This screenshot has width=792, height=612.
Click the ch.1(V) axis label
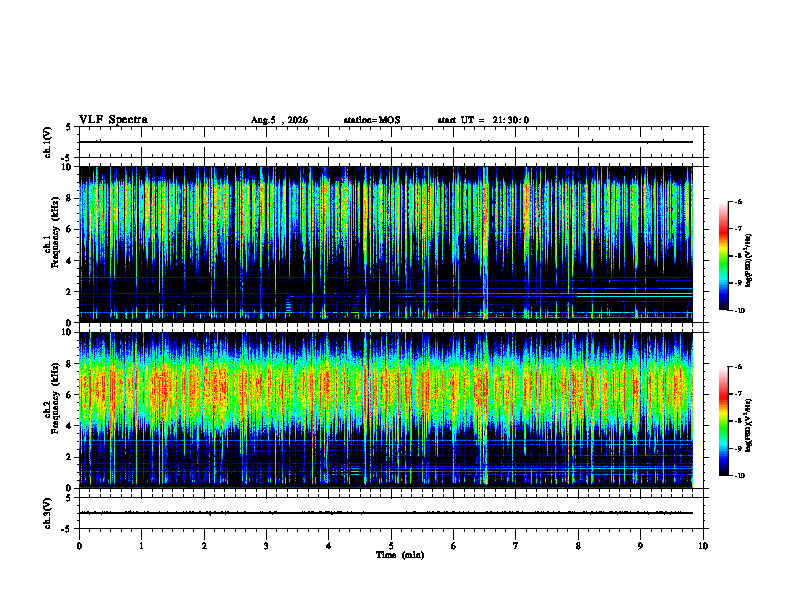coord(47,142)
